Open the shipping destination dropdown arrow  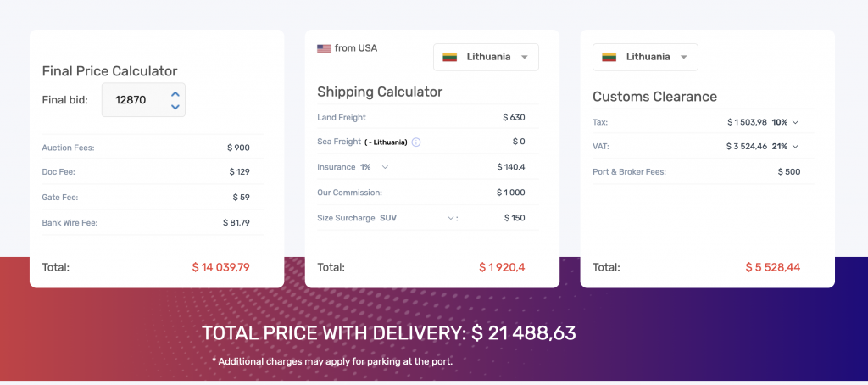point(525,57)
